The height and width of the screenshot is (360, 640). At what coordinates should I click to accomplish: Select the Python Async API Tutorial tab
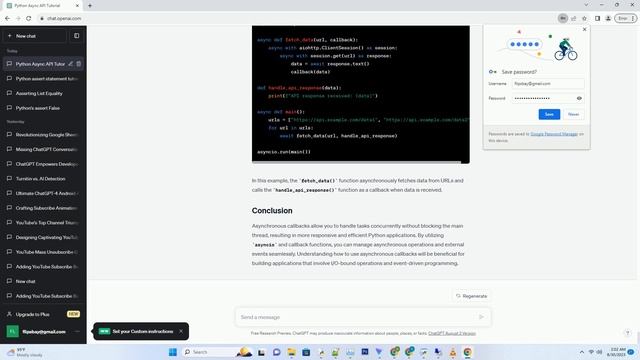coord(43,6)
